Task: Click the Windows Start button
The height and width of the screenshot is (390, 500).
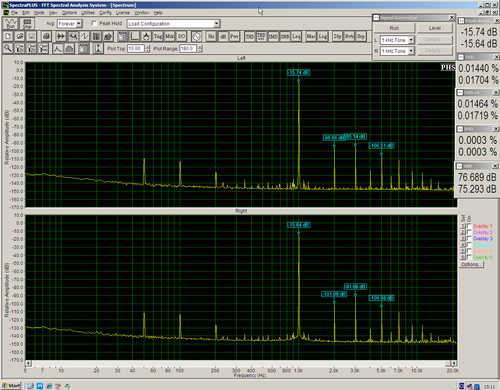Action: 11,386
